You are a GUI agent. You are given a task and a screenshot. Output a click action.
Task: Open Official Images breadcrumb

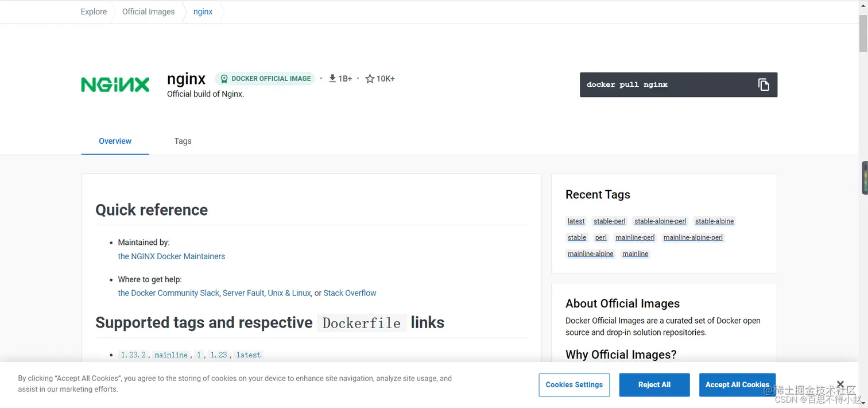pyautogui.click(x=148, y=11)
